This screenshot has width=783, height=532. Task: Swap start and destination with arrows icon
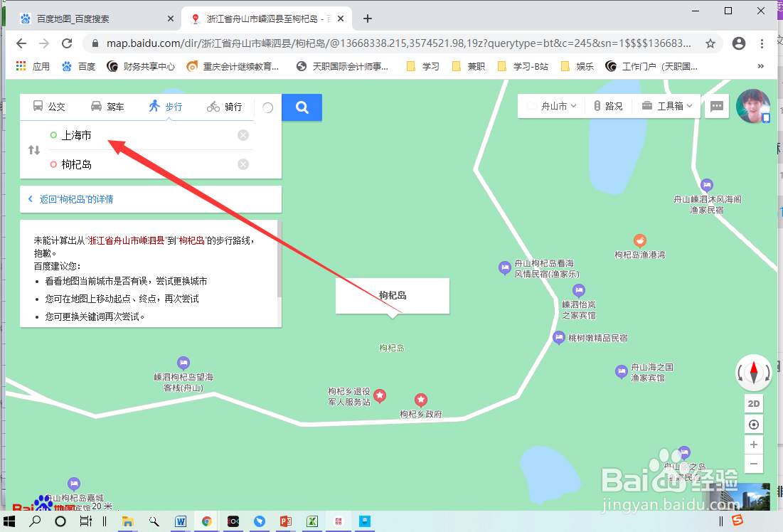(34, 150)
